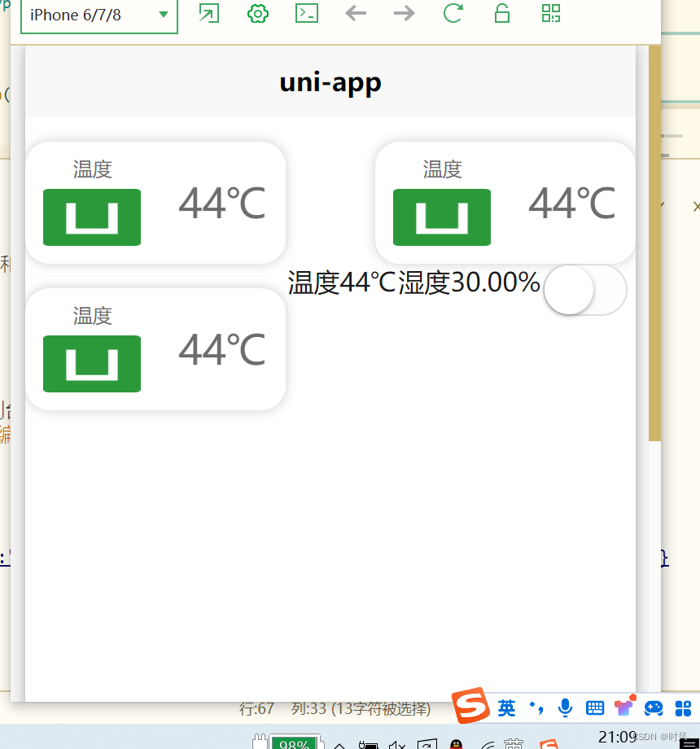Show the QR code for preview
The height and width of the screenshot is (749, 700).
point(551,14)
